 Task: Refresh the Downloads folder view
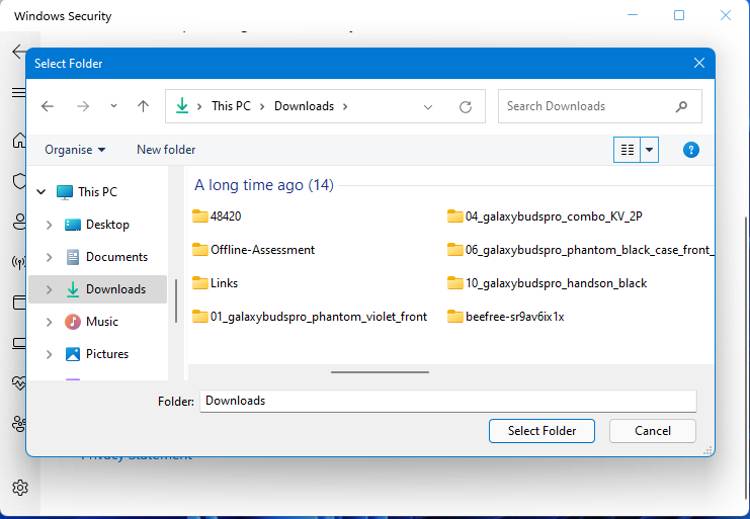(x=465, y=106)
